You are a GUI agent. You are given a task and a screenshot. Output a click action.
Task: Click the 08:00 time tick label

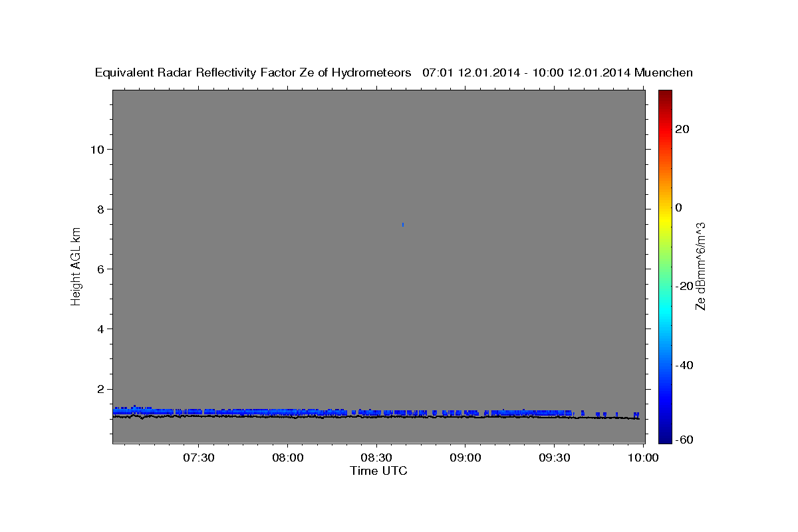287,458
